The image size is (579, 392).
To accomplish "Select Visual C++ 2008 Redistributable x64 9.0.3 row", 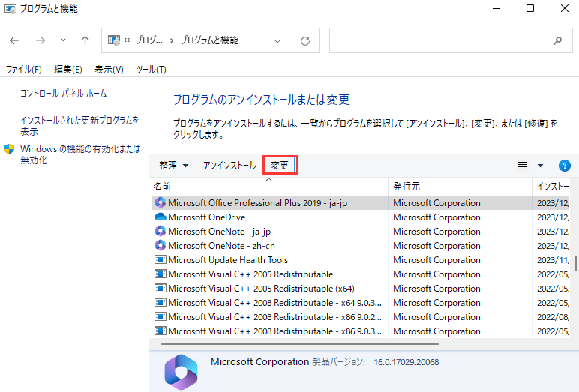I will pos(361,303).
